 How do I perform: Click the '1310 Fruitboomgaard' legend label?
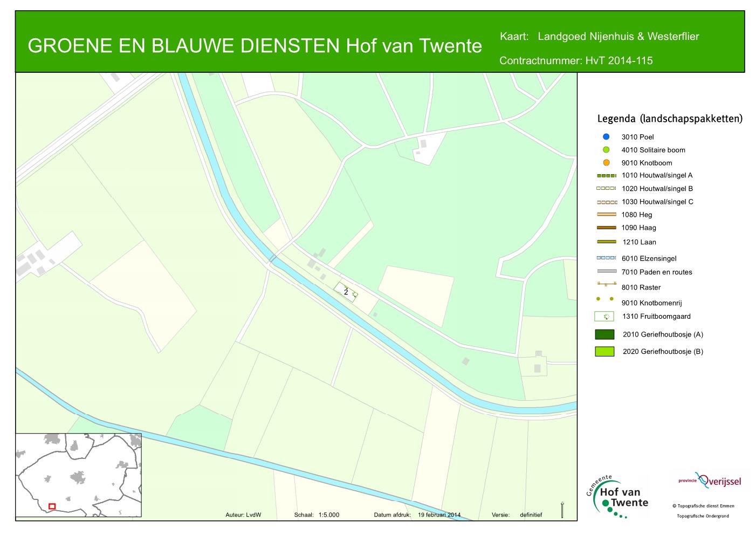coord(656,317)
